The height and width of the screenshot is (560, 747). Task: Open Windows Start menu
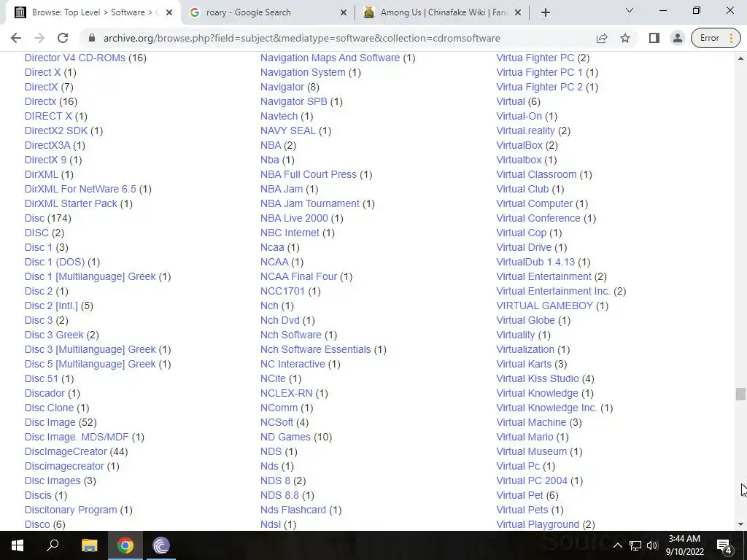pos(18,545)
